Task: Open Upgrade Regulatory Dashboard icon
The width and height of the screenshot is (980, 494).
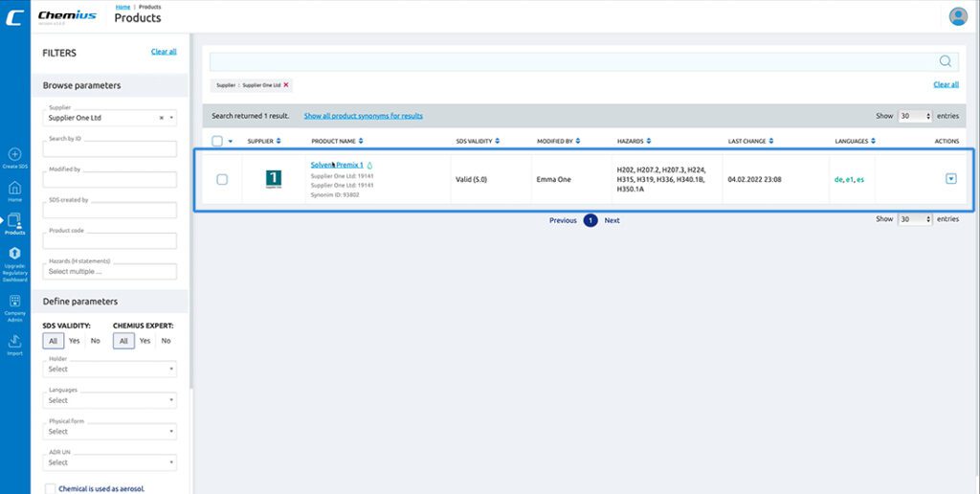Action: pyautogui.click(x=14, y=253)
